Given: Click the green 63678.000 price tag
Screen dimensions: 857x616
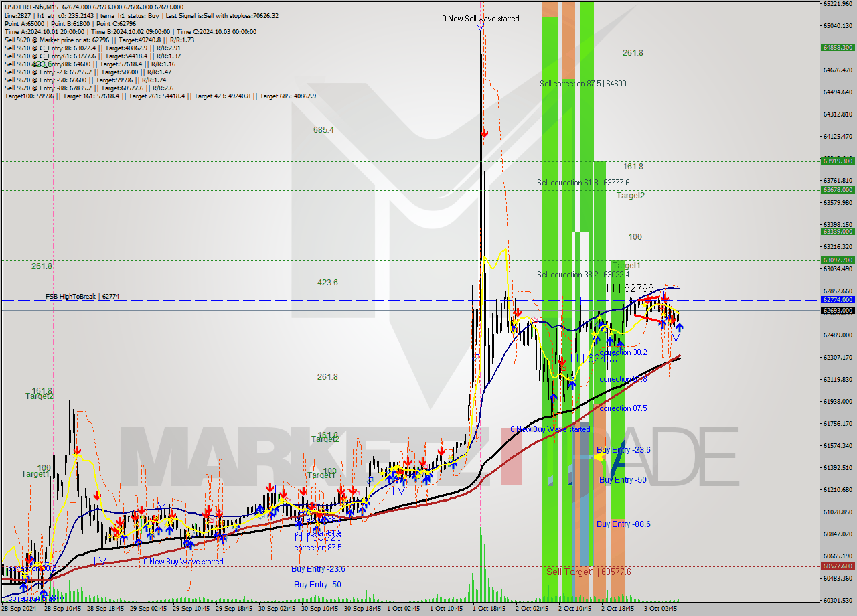Looking at the screenshot, I should click(x=837, y=190).
